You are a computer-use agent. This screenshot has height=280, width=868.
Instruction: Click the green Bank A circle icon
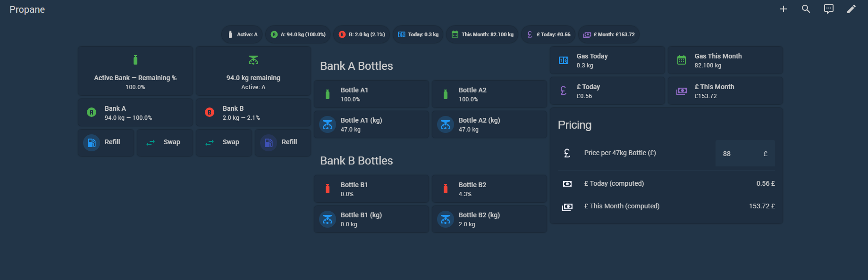coord(92,112)
